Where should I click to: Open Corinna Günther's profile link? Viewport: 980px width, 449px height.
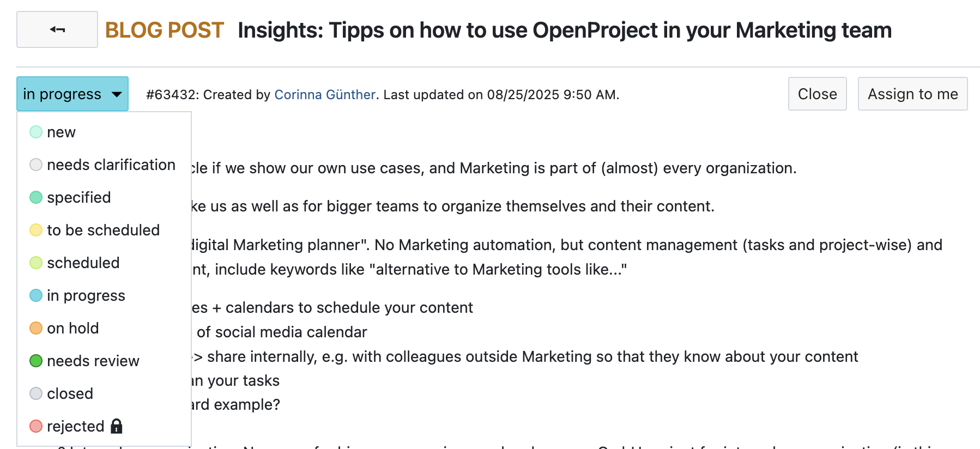point(325,94)
